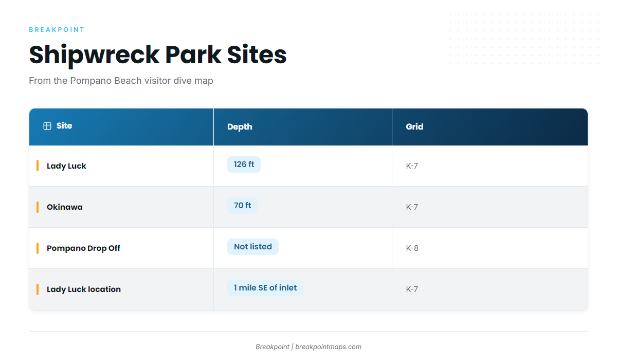
Task: Click the table icon beside the Site header
Action: pyautogui.click(x=47, y=126)
